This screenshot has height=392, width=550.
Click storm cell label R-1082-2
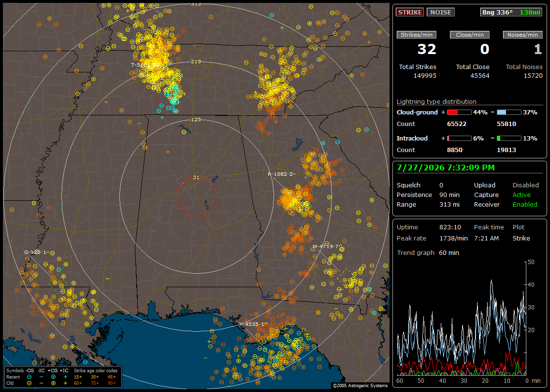coord(281,174)
